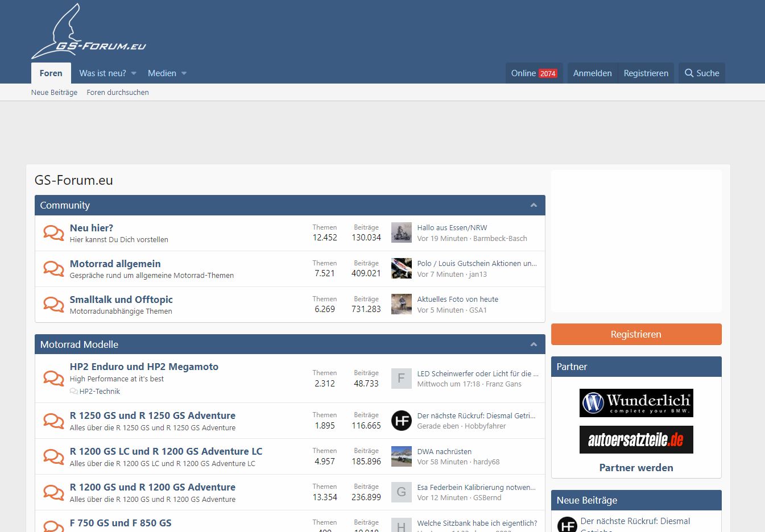Screen dimensions: 765x532
Task: Show the Online members list
Action: coord(534,73)
